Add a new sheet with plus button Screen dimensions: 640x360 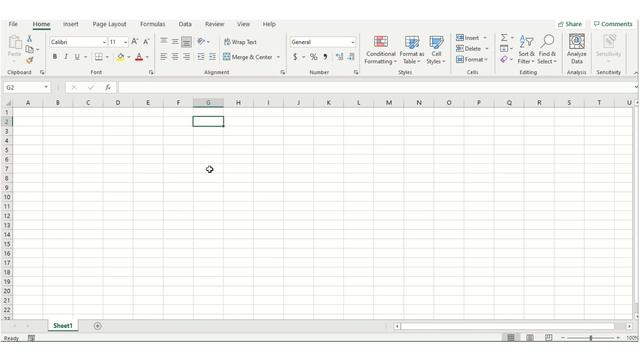pos(97,326)
